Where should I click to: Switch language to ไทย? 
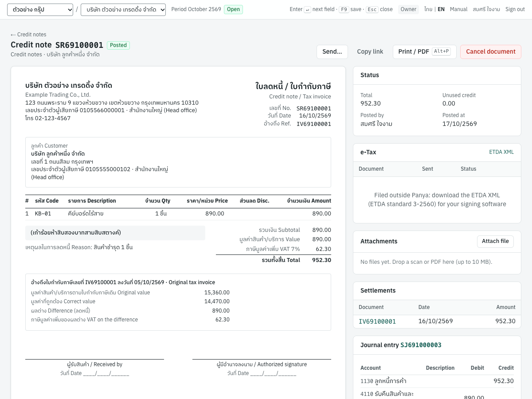click(x=428, y=9)
